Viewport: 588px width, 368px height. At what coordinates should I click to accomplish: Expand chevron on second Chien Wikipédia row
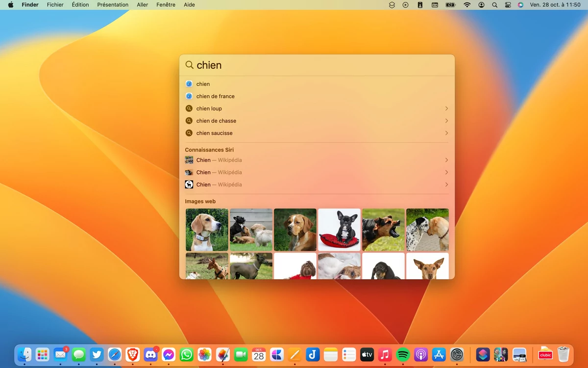[446, 172]
